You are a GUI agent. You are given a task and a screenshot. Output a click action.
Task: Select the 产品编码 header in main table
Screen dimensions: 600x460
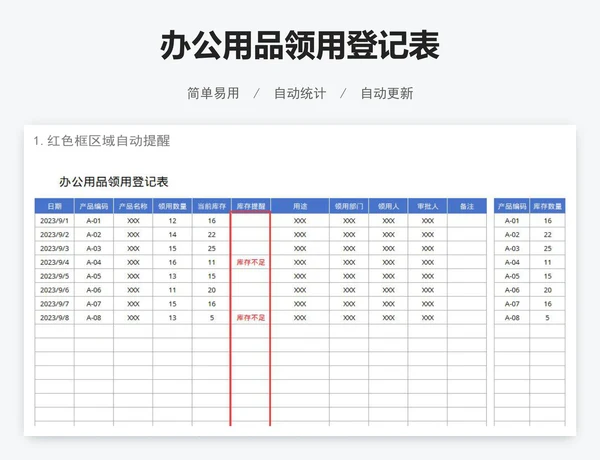[x=94, y=206]
